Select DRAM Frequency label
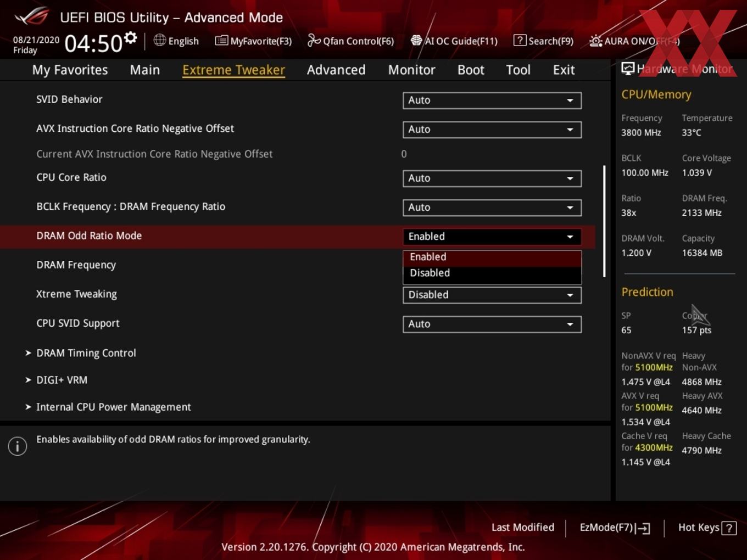Image resolution: width=747 pixels, height=560 pixels. pyautogui.click(x=76, y=265)
